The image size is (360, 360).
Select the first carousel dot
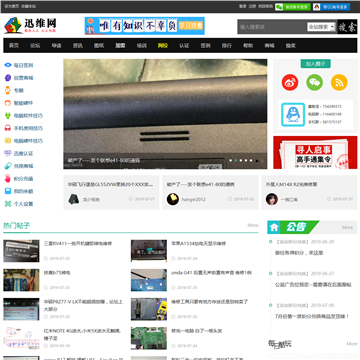pos(231,161)
